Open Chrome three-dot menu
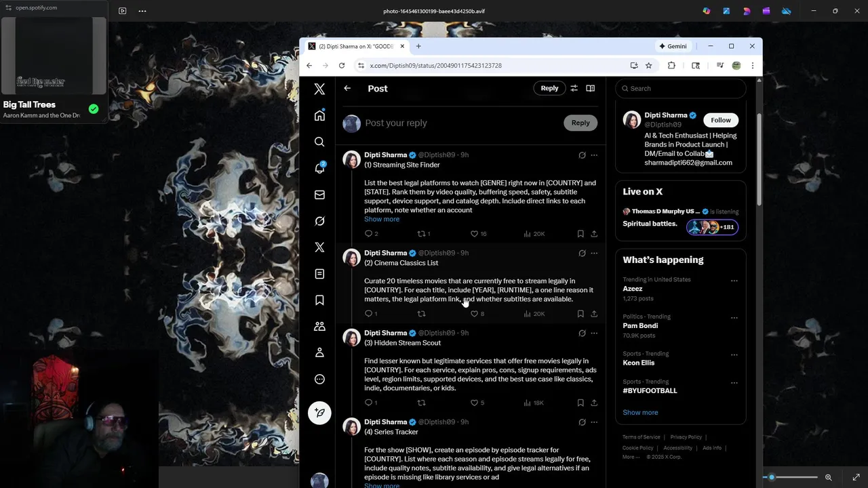This screenshot has height=488, width=868. [x=752, y=66]
